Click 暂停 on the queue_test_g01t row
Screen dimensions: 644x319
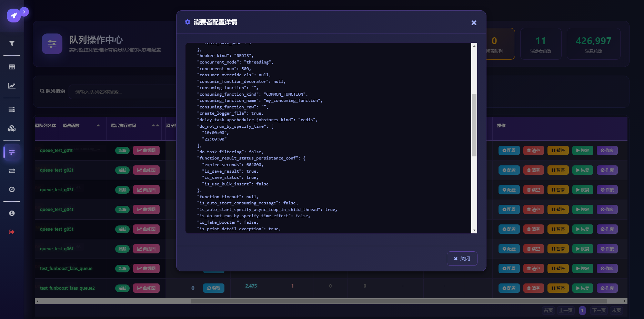click(558, 151)
